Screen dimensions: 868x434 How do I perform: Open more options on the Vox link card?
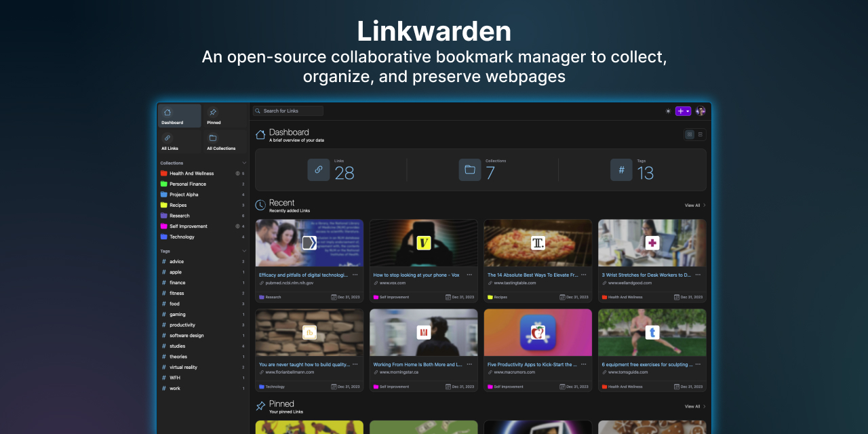coord(469,275)
